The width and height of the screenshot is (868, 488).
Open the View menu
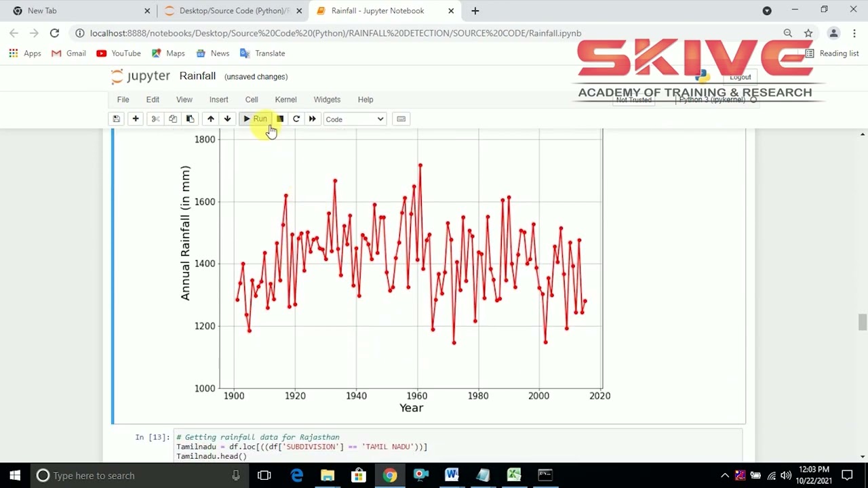(184, 100)
